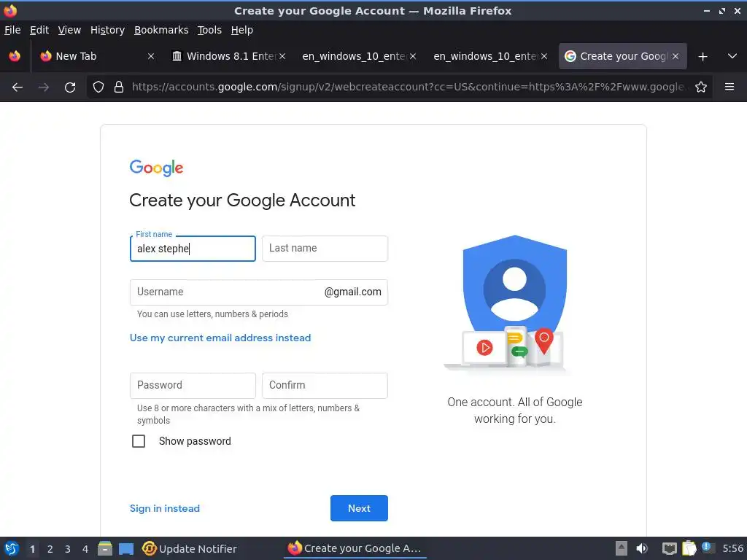Go back with the browser back arrow
Screen dimensions: 747x560
(x=18, y=87)
